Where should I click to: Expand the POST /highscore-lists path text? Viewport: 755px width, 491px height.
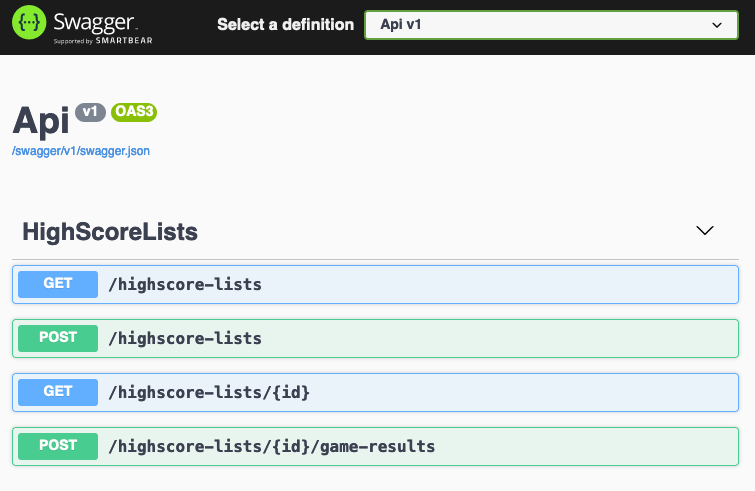tap(185, 339)
